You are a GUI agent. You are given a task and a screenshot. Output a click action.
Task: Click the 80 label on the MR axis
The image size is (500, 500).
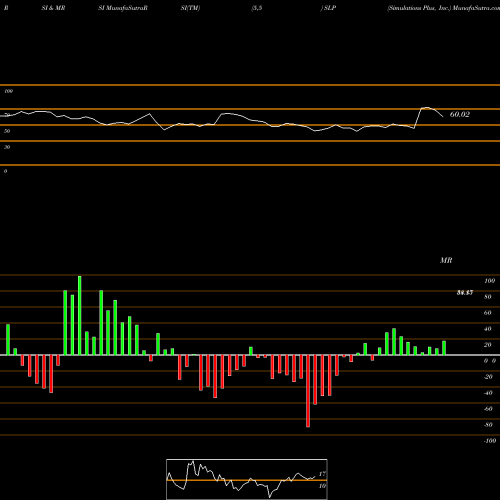[x=488, y=297]
